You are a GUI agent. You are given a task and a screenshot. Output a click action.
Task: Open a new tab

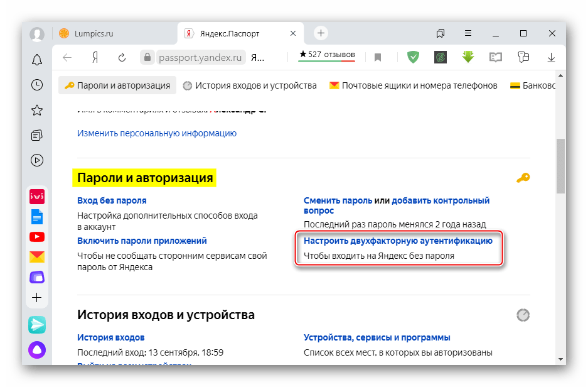pos(321,33)
